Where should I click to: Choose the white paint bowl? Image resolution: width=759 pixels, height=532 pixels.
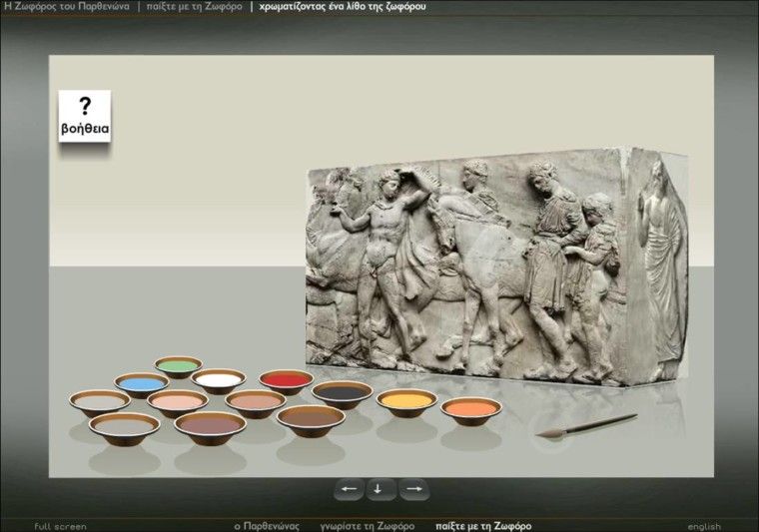click(219, 380)
